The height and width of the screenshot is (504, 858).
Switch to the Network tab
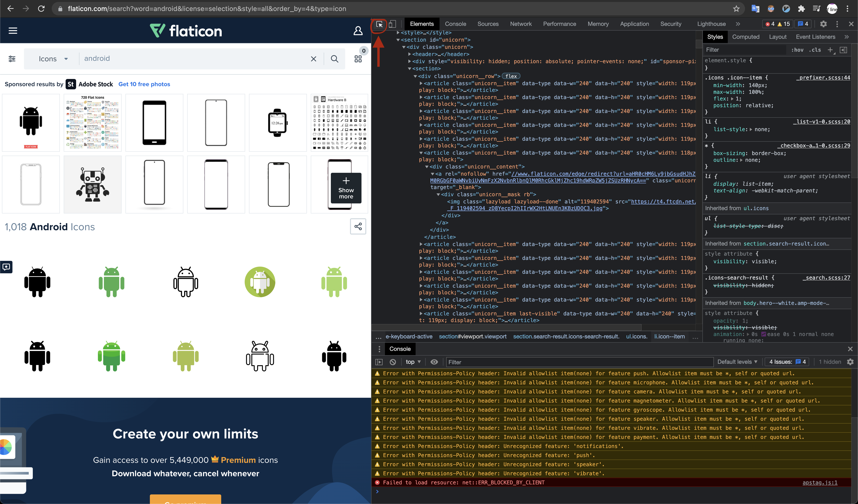tap(521, 24)
